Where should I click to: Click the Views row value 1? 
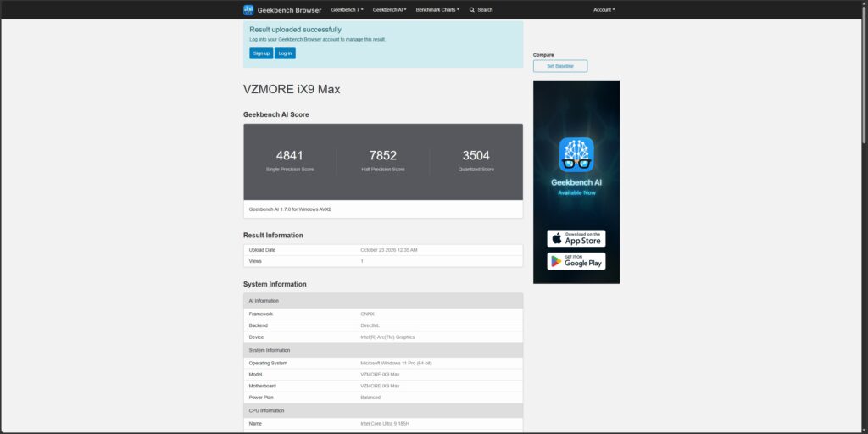click(362, 261)
